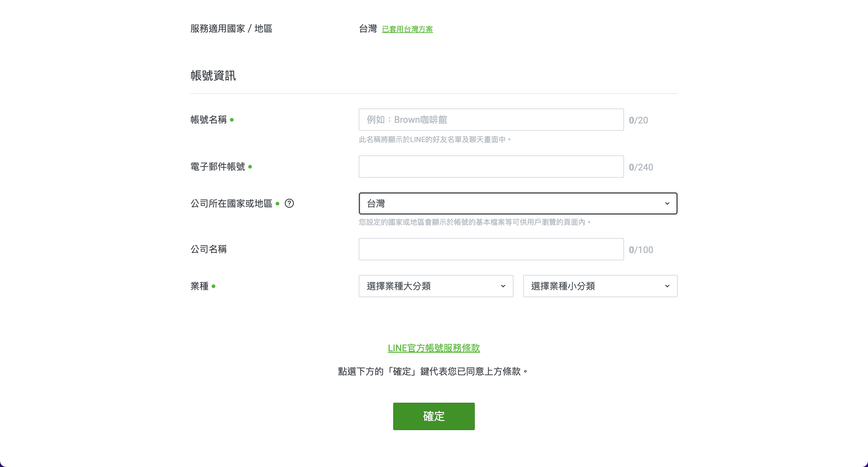868x467 pixels.
Task: Click the chevron of 選擇業種大分類
Action: pyautogui.click(x=503, y=286)
